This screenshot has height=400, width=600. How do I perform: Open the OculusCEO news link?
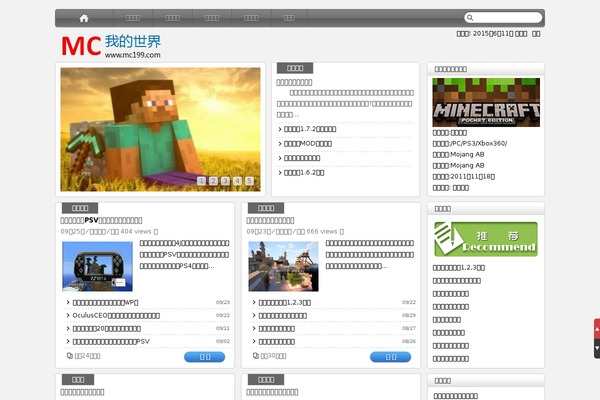(116, 315)
